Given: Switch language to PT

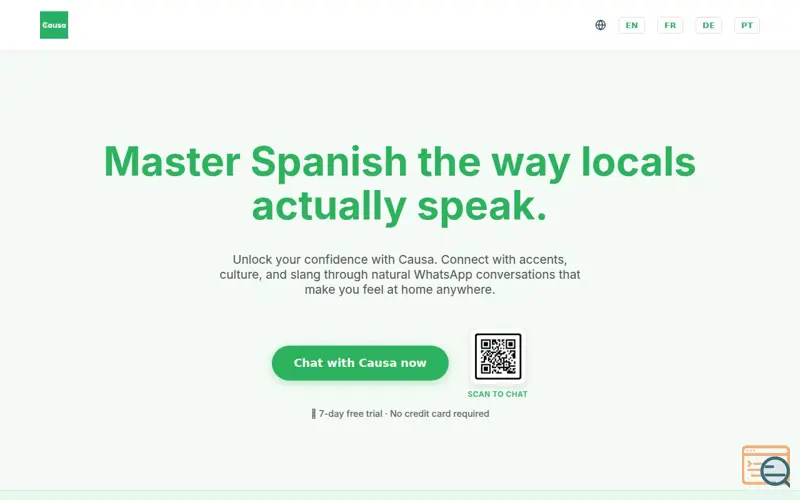Looking at the screenshot, I should (x=747, y=26).
